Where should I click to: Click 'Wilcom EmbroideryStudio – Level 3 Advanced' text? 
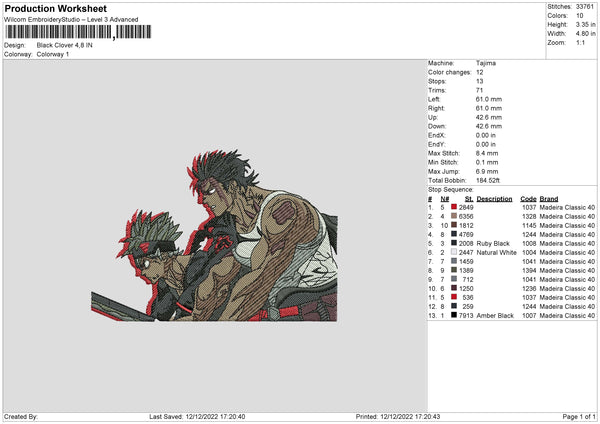(71, 20)
